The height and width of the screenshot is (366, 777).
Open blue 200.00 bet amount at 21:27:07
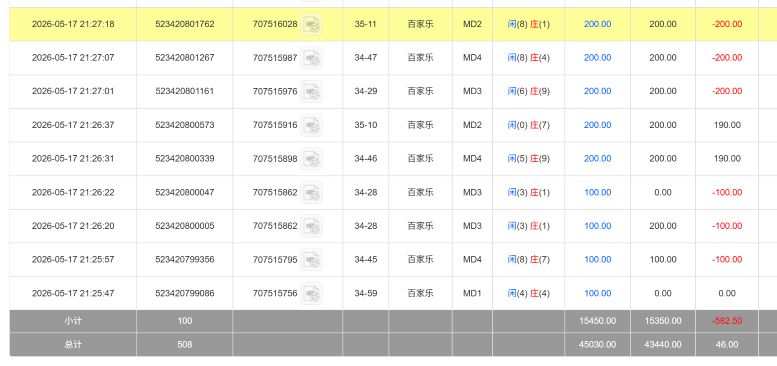pyautogui.click(x=597, y=57)
